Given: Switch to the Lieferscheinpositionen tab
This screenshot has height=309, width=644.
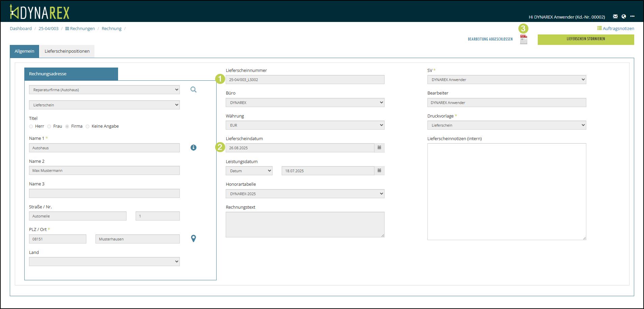Looking at the screenshot, I should point(67,51).
